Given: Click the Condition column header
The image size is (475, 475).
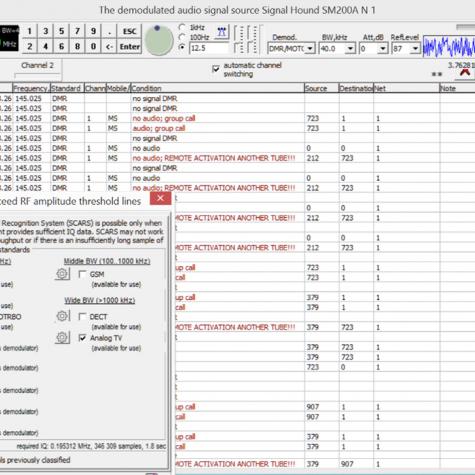Looking at the screenshot, I should (x=217, y=88).
